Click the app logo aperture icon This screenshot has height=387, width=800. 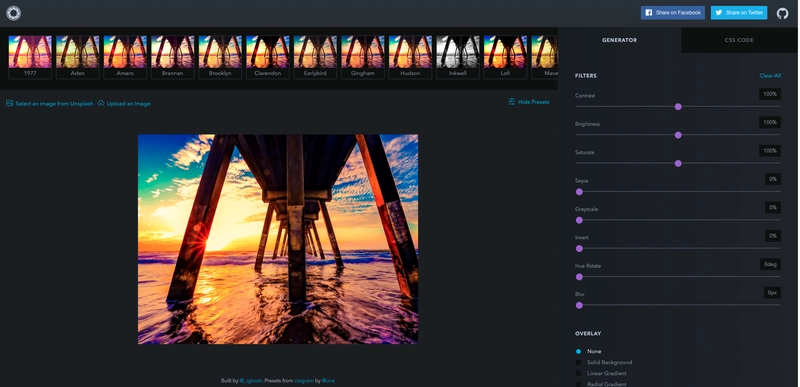click(13, 13)
